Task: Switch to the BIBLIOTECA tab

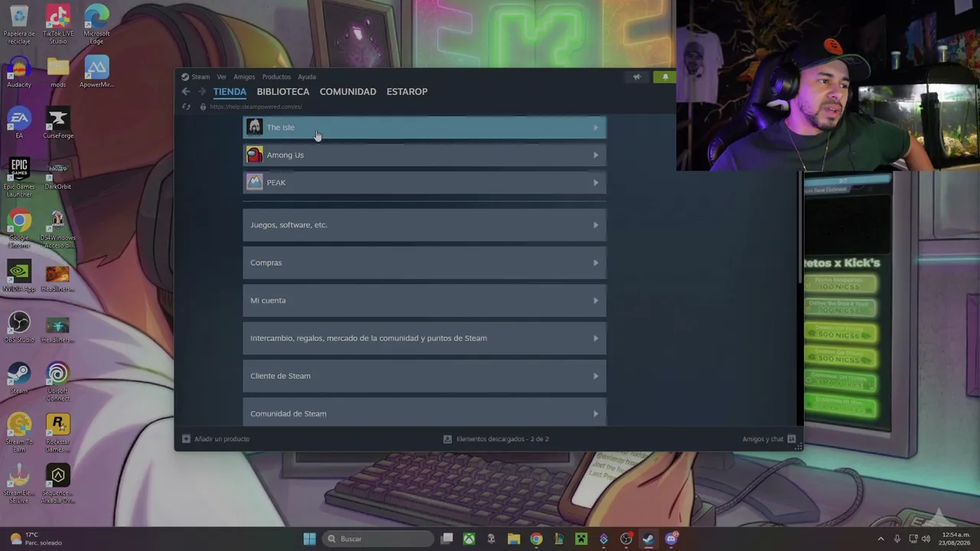Action: pos(283,92)
